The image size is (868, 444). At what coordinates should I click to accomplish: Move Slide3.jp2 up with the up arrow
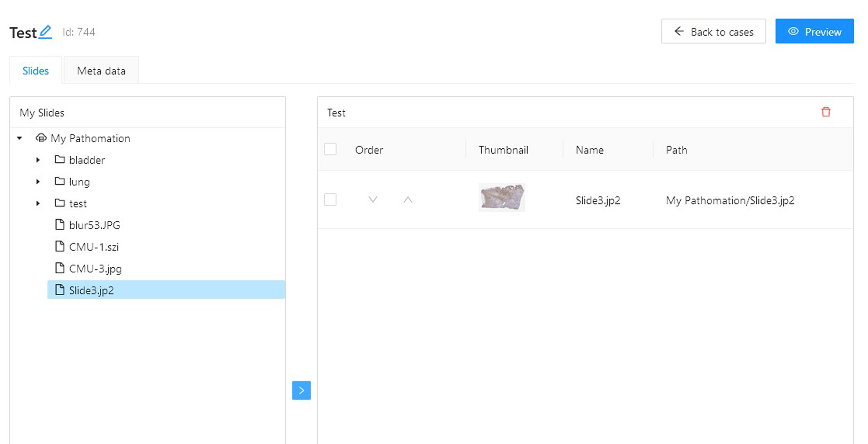(408, 200)
